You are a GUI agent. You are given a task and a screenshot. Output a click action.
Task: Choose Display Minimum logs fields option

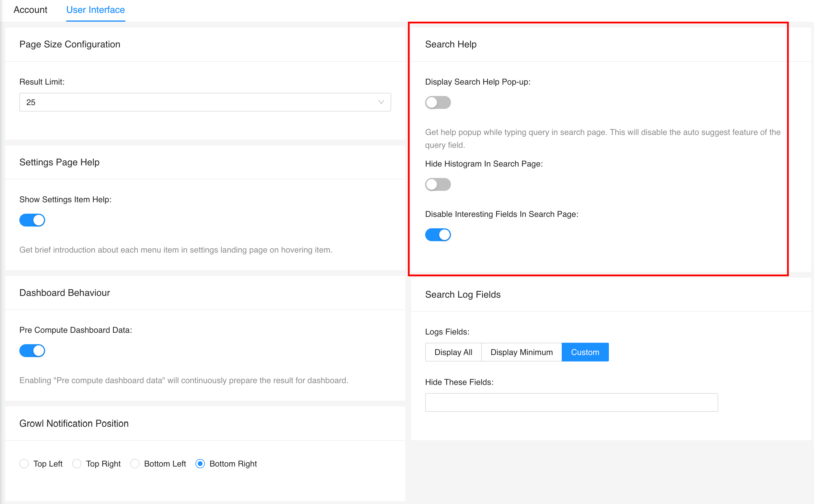522,352
